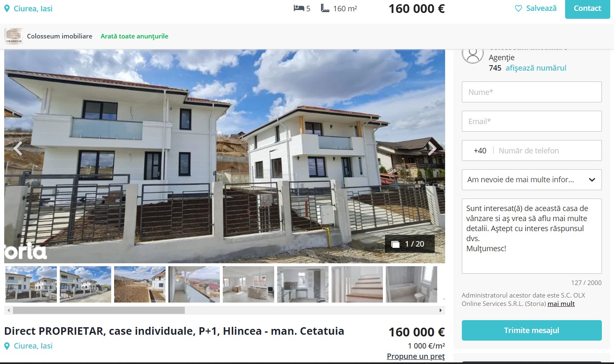Expand the 'Am nevoie de mai multe infor...' dropdown

pos(532,180)
